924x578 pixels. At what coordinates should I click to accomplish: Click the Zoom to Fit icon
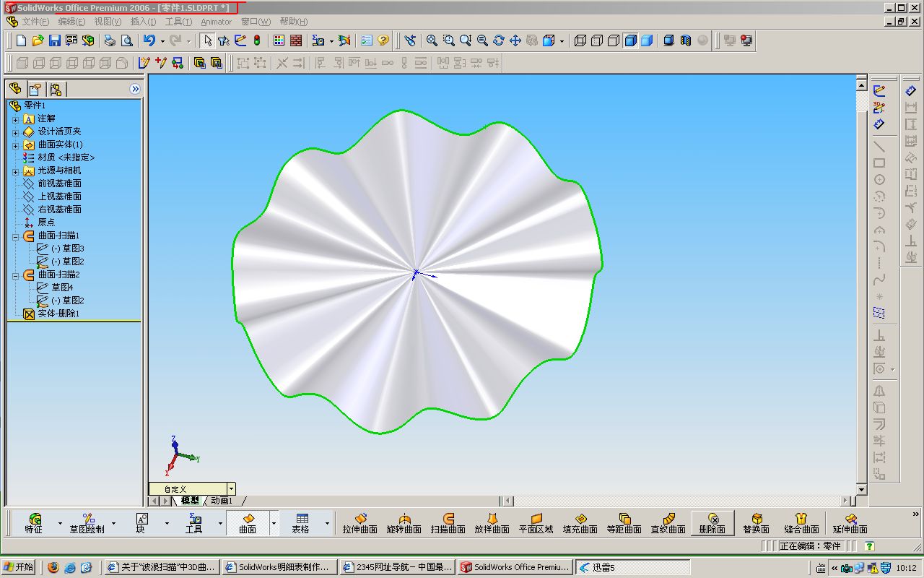[432, 41]
